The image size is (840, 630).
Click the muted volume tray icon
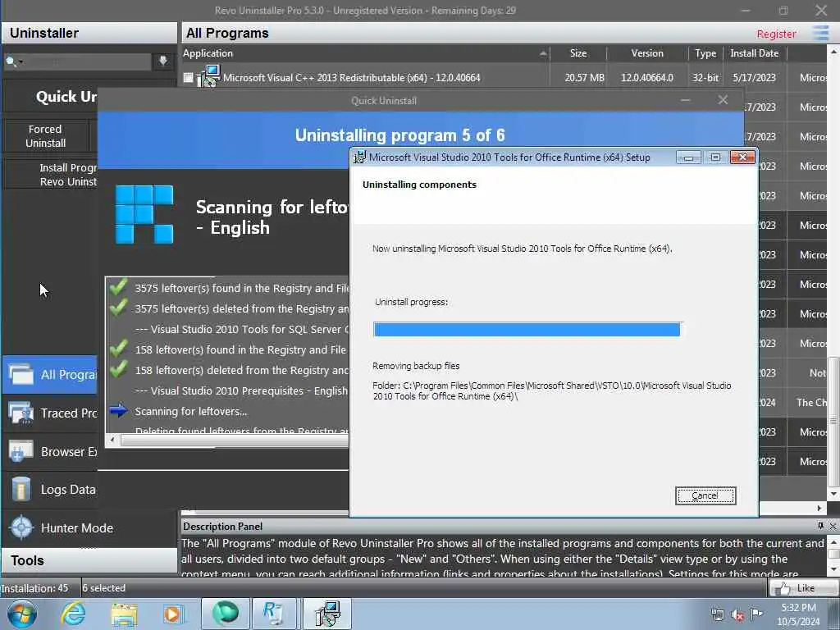(x=737, y=614)
